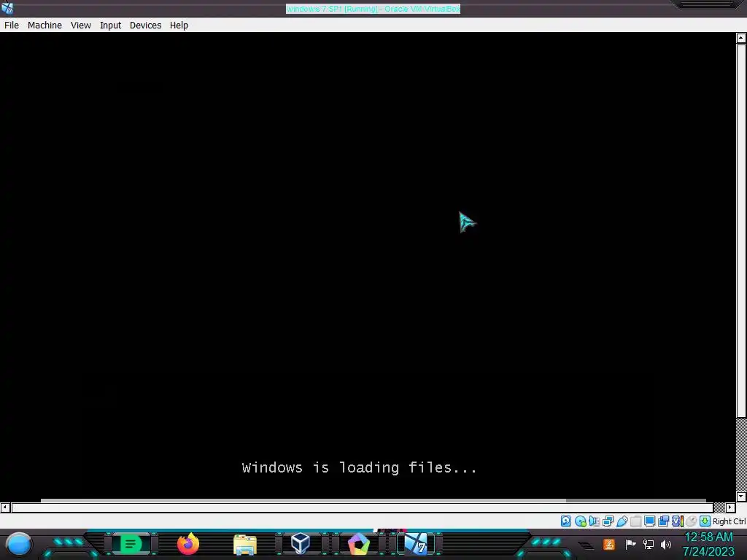Screen dimensions: 747x560
Task: Open the volume speaker tray icon
Action: click(666, 544)
